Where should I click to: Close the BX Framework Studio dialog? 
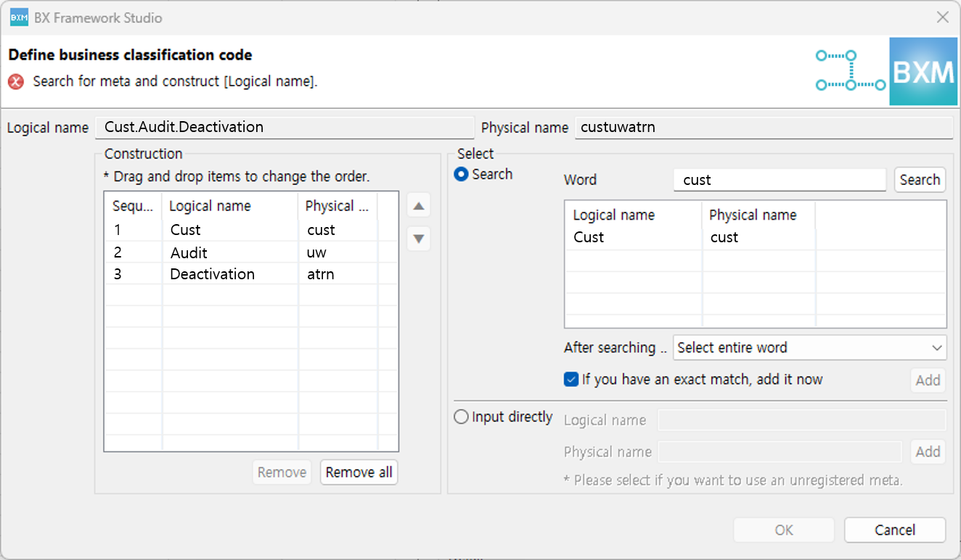[x=942, y=17]
